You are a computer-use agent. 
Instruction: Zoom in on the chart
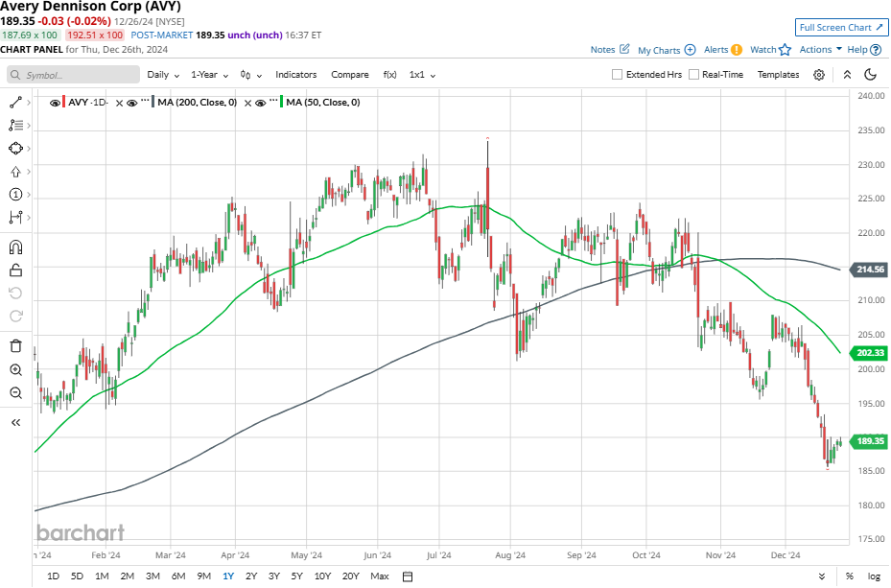pos(16,370)
